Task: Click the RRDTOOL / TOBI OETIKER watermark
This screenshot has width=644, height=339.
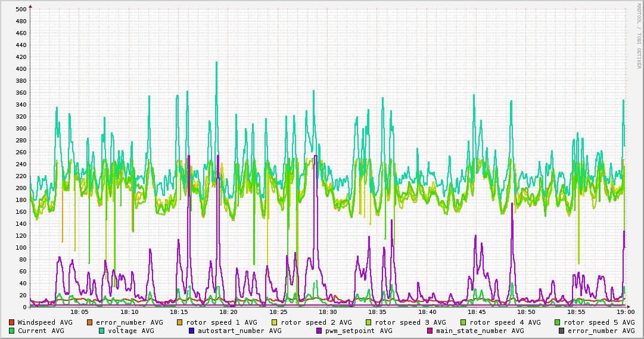Action: pos(638,36)
